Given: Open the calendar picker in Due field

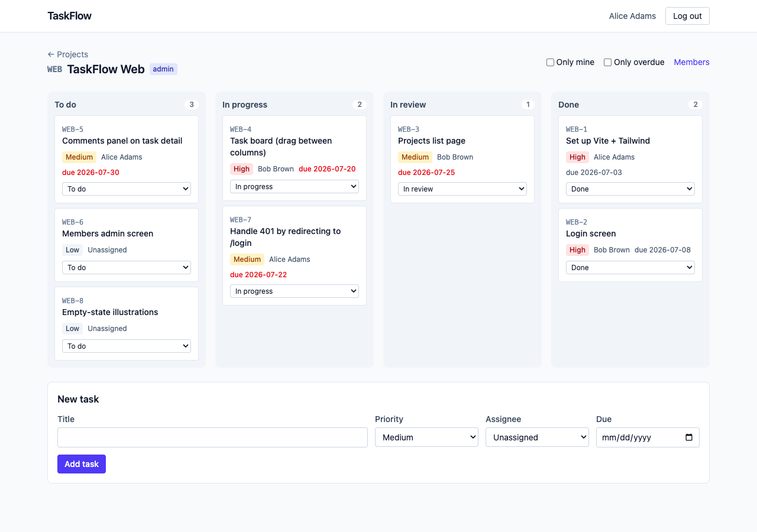Looking at the screenshot, I should [x=688, y=437].
